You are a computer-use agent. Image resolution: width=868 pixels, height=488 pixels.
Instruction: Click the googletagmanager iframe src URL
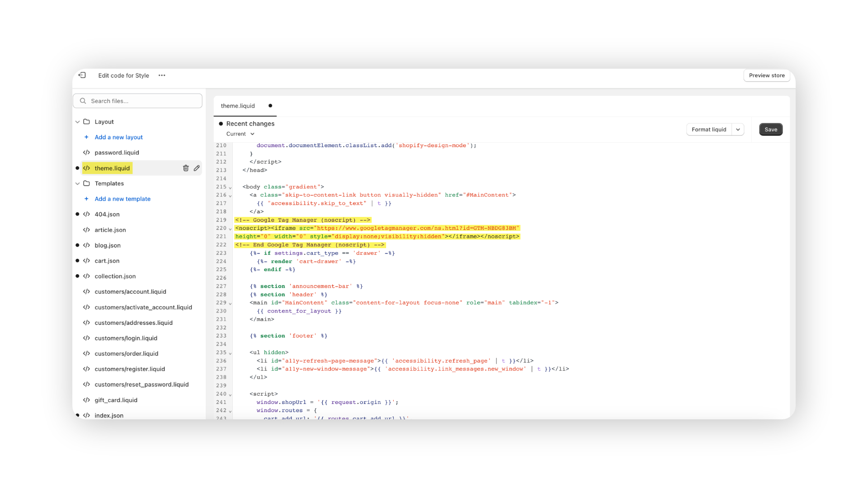coord(416,228)
